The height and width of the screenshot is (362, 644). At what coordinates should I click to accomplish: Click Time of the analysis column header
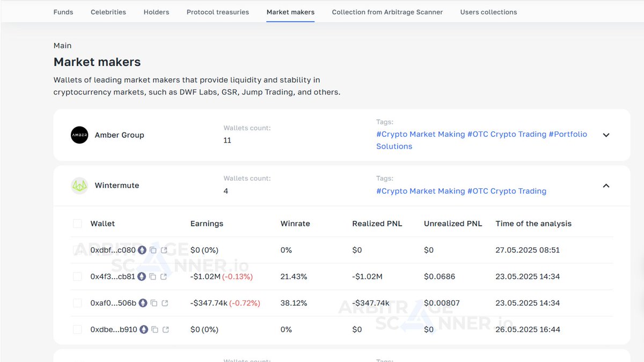point(533,224)
